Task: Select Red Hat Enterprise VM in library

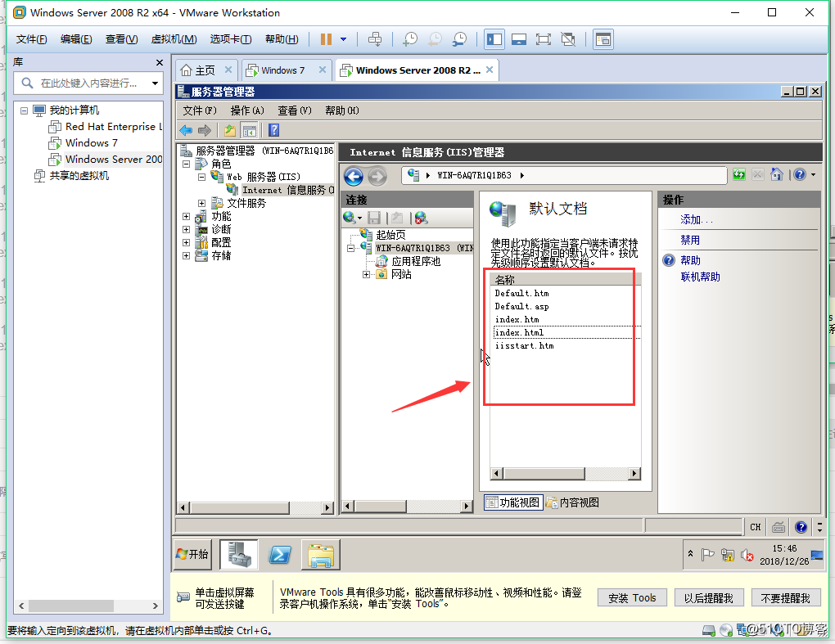Action: point(106,127)
